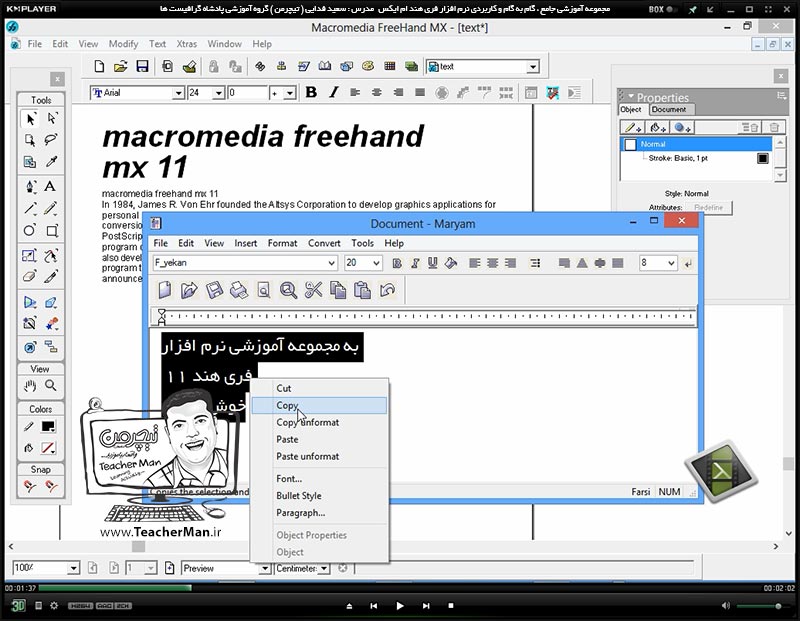Choose Cut in the context menu

coord(319,388)
